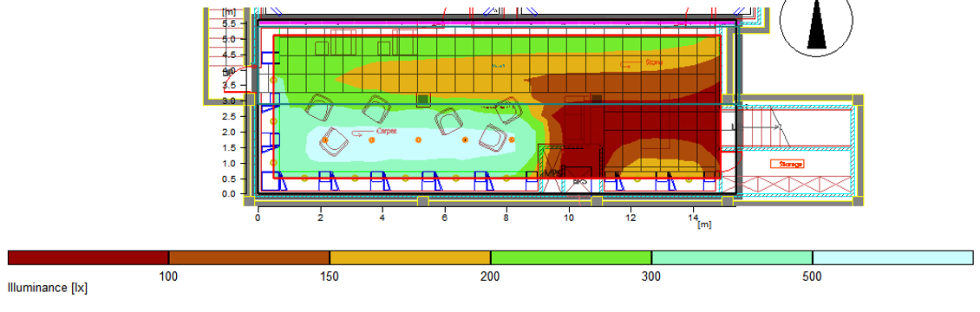
Task: Select the 100–150 lx brown legend swatch
Action: tap(250, 257)
